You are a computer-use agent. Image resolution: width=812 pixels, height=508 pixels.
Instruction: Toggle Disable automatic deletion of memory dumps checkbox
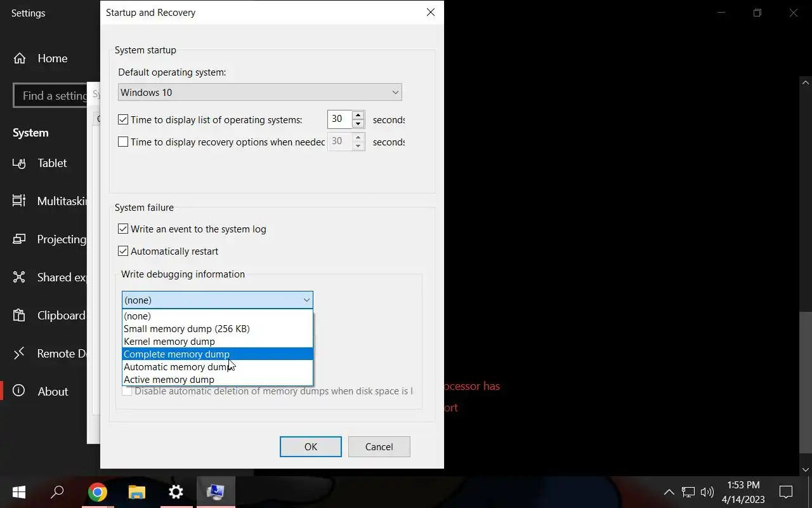(x=127, y=391)
